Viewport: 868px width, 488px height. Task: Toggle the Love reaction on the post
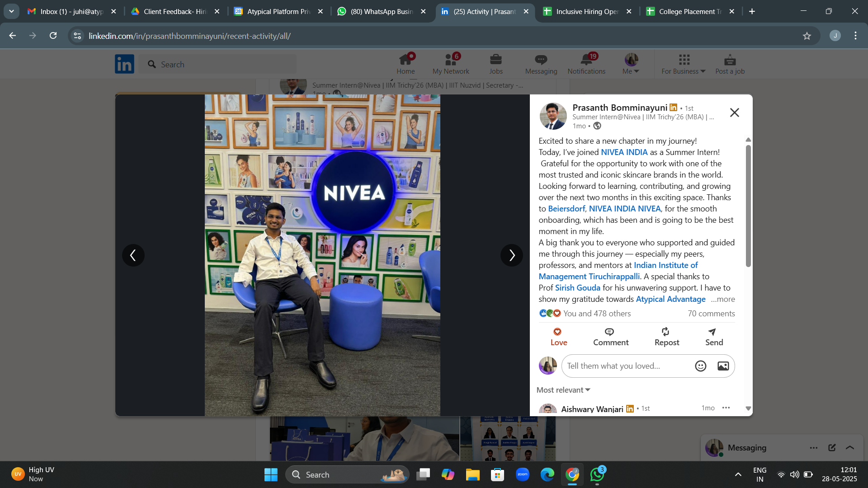tap(558, 332)
